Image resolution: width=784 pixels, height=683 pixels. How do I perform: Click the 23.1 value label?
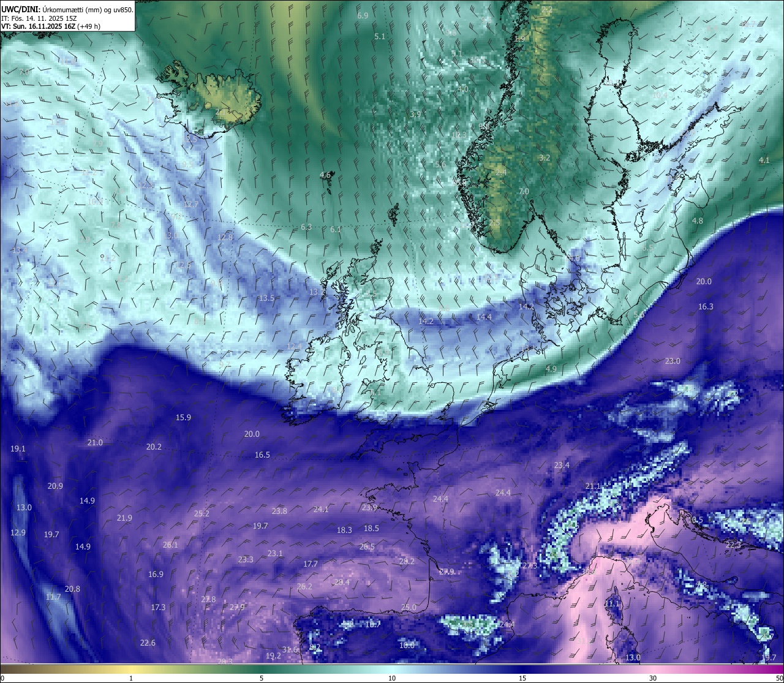(275, 553)
